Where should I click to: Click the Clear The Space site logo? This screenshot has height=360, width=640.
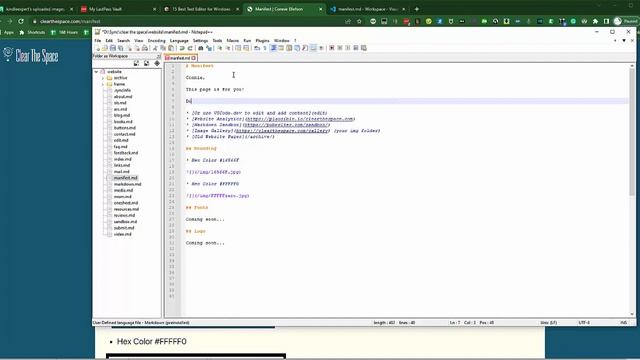[31, 55]
